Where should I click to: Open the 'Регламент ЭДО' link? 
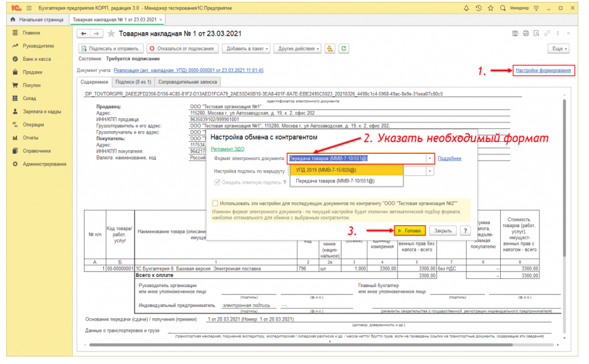227,149
